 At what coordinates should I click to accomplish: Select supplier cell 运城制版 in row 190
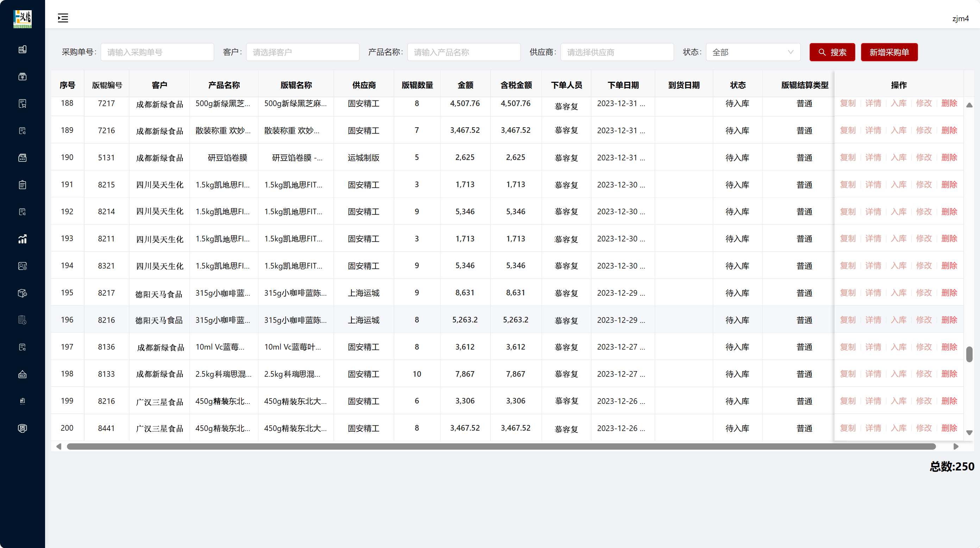point(363,157)
